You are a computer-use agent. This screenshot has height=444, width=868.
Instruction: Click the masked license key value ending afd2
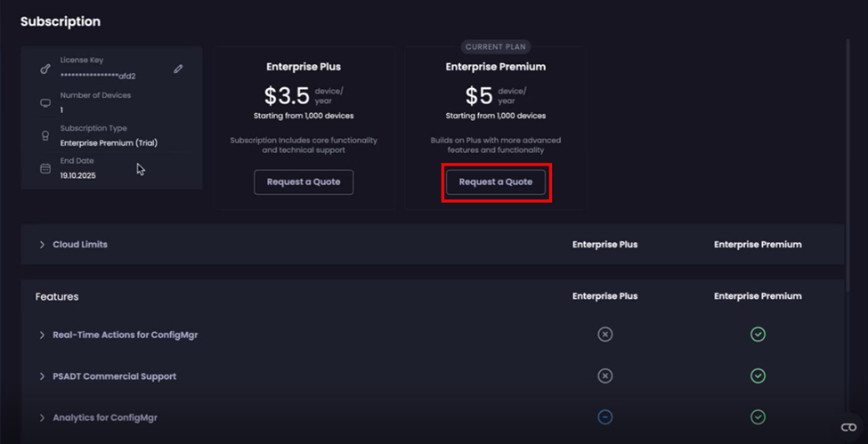[x=98, y=76]
